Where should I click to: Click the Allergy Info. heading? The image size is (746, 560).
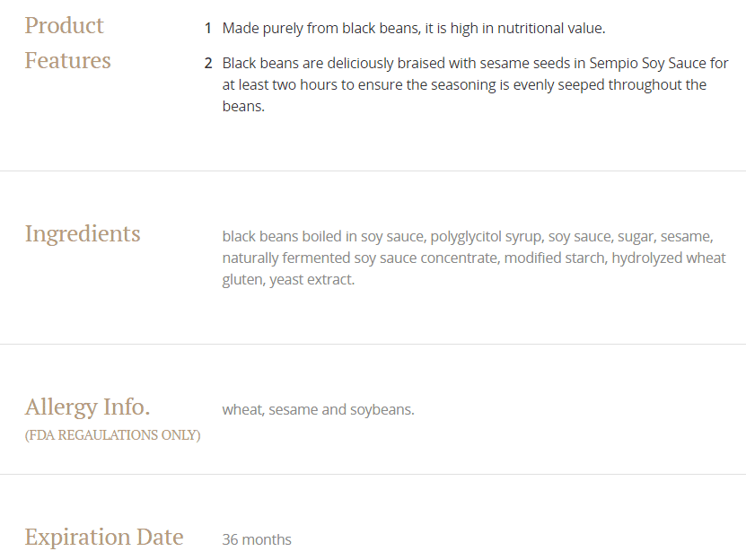[87, 407]
